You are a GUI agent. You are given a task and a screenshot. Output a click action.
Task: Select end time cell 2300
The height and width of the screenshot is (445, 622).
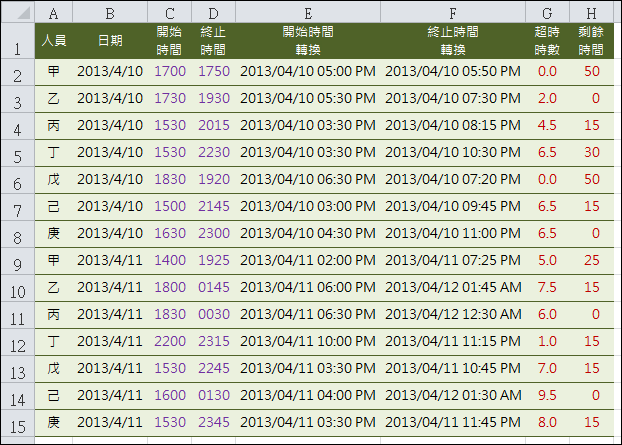tap(213, 234)
